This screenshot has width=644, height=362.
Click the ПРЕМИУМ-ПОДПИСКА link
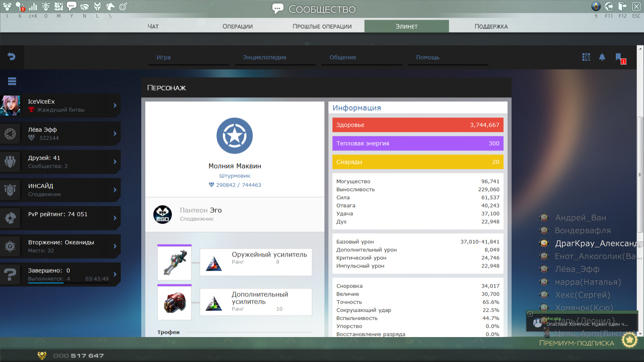[x=577, y=343]
